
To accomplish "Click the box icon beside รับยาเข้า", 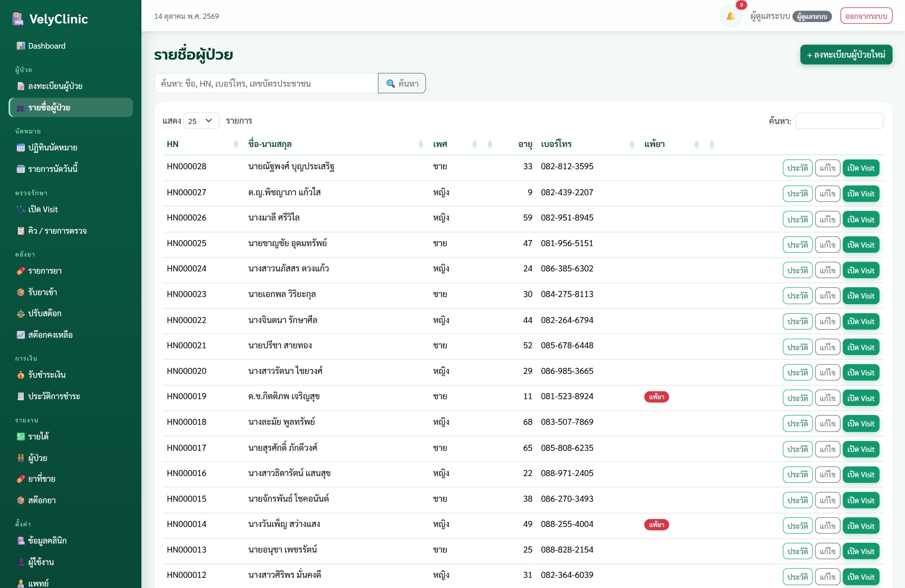I will click(x=20, y=292).
